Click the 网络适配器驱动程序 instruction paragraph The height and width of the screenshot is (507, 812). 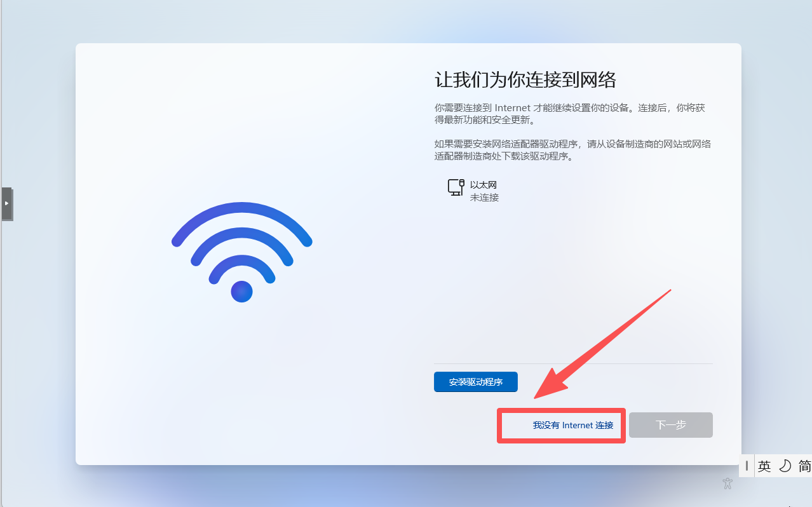coord(572,150)
